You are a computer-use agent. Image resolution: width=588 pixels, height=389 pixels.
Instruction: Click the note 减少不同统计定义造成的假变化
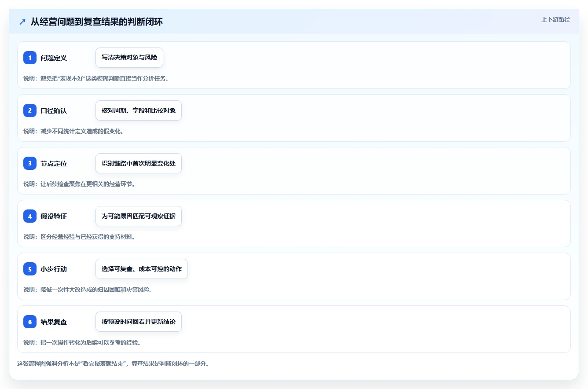73,131
